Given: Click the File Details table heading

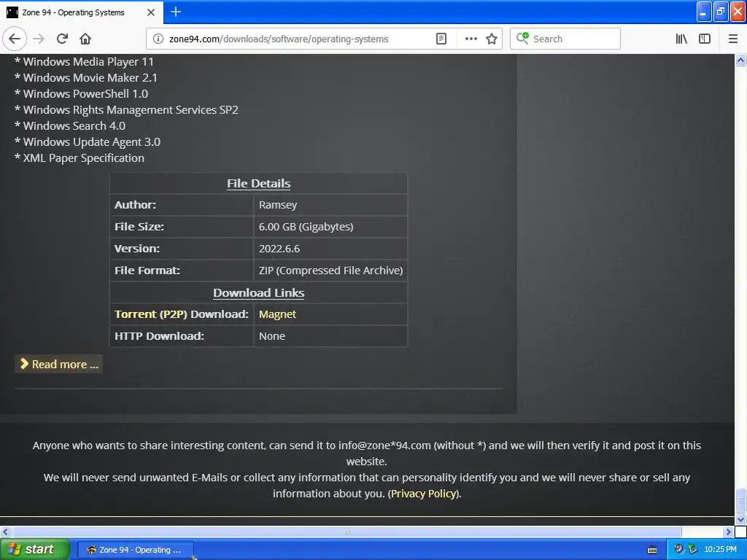Looking at the screenshot, I should point(259,183).
